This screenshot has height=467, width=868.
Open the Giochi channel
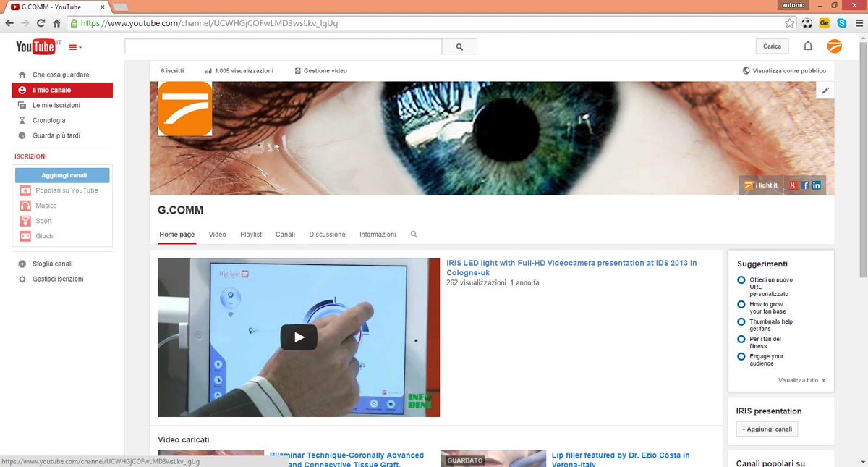pos(45,236)
